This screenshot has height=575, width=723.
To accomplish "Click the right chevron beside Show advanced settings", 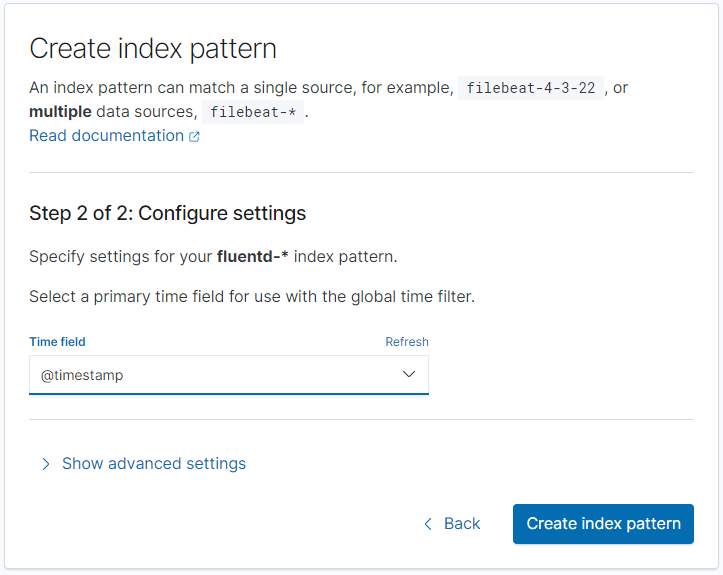I will 45,464.
